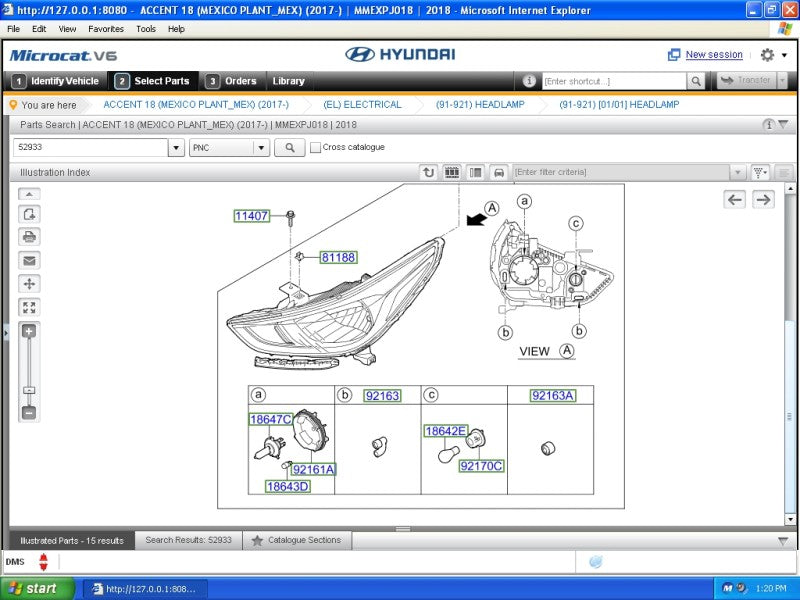Open the settings gear dropdown

pyautogui.click(x=772, y=55)
